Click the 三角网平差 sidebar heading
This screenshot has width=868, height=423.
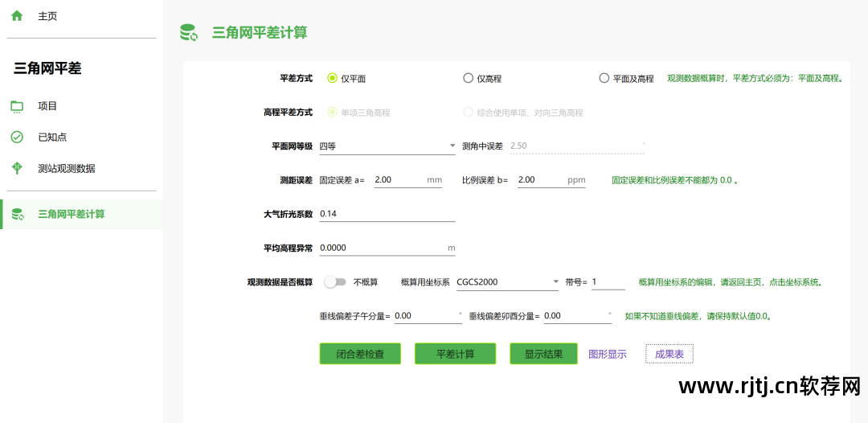[47, 68]
